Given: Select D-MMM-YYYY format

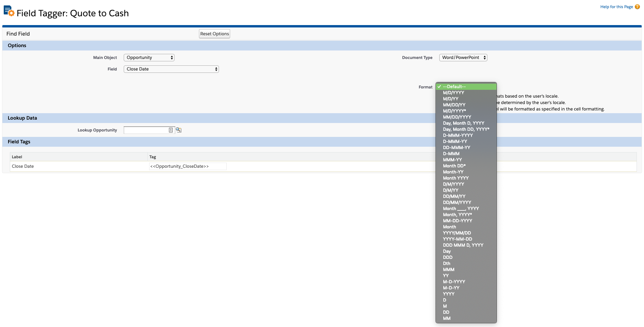Looking at the screenshot, I should pyautogui.click(x=466, y=136).
